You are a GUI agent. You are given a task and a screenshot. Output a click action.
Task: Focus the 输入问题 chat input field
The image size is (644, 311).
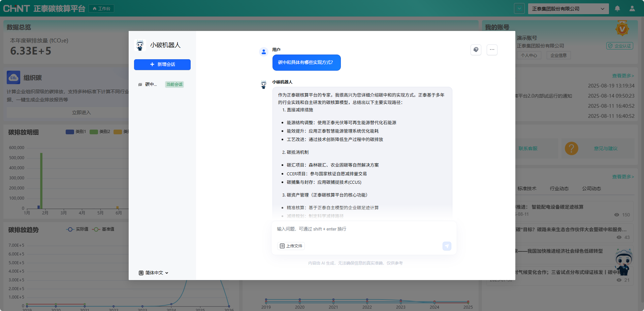[364, 229]
